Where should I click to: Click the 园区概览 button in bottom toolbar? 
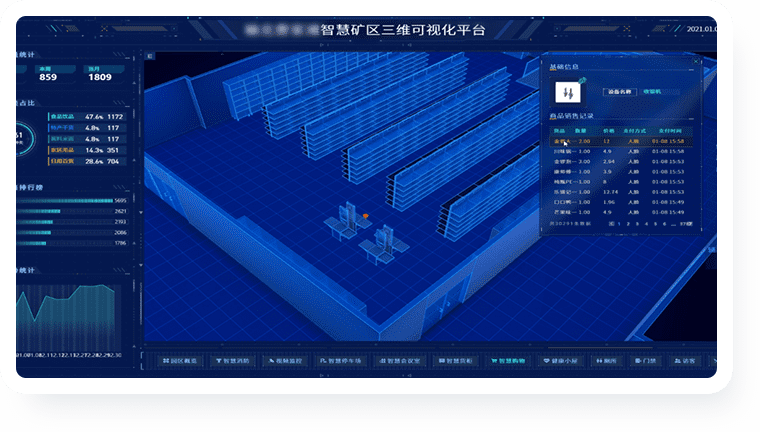(181, 360)
